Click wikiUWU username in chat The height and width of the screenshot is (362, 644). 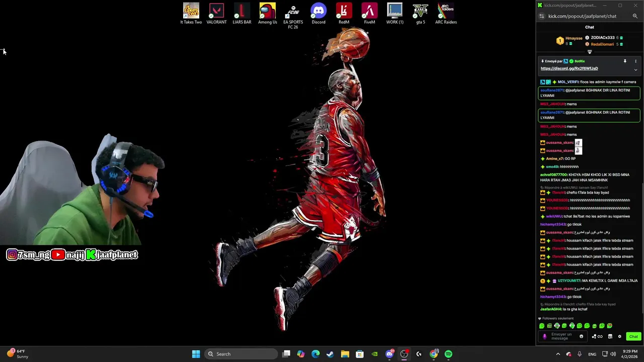(x=554, y=217)
